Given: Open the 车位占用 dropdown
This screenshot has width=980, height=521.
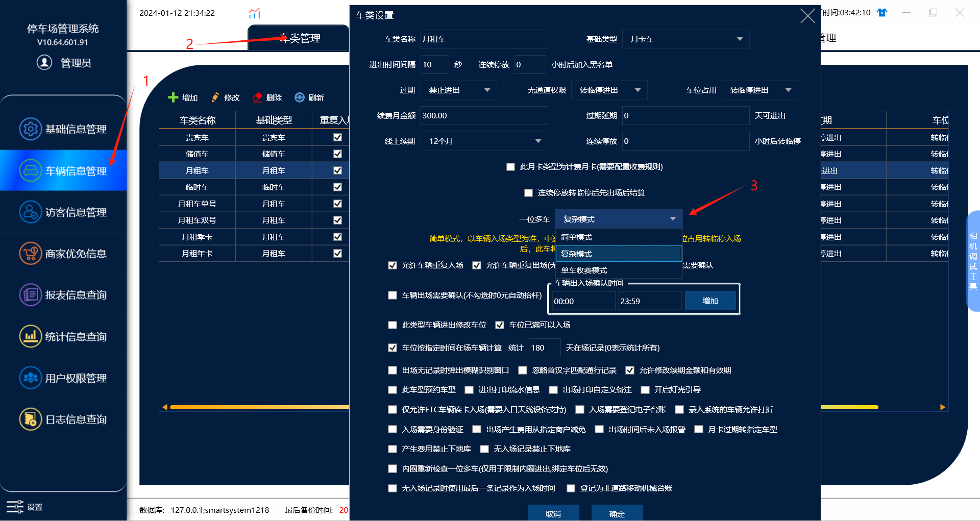Looking at the screenshot, I should pos(759,90).
